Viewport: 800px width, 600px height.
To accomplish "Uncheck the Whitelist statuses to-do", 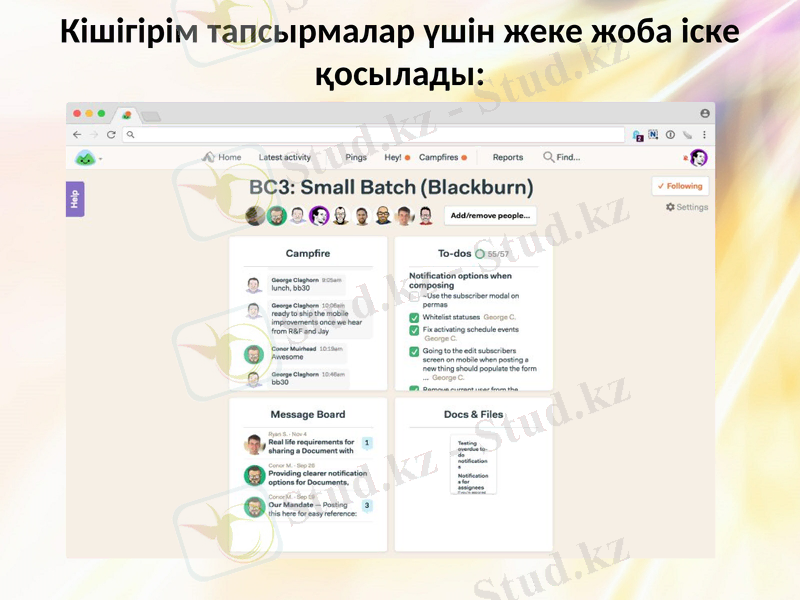I will tap(414, 318).
